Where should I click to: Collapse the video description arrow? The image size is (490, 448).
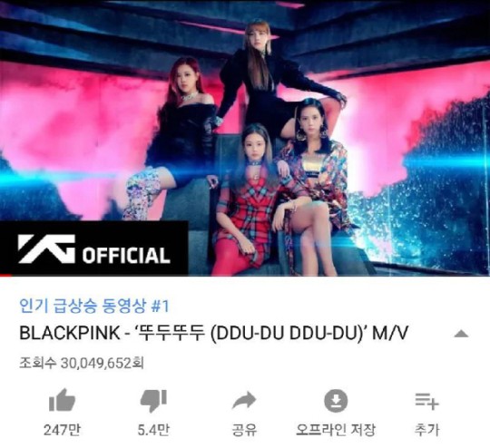[x=461, y=335]
